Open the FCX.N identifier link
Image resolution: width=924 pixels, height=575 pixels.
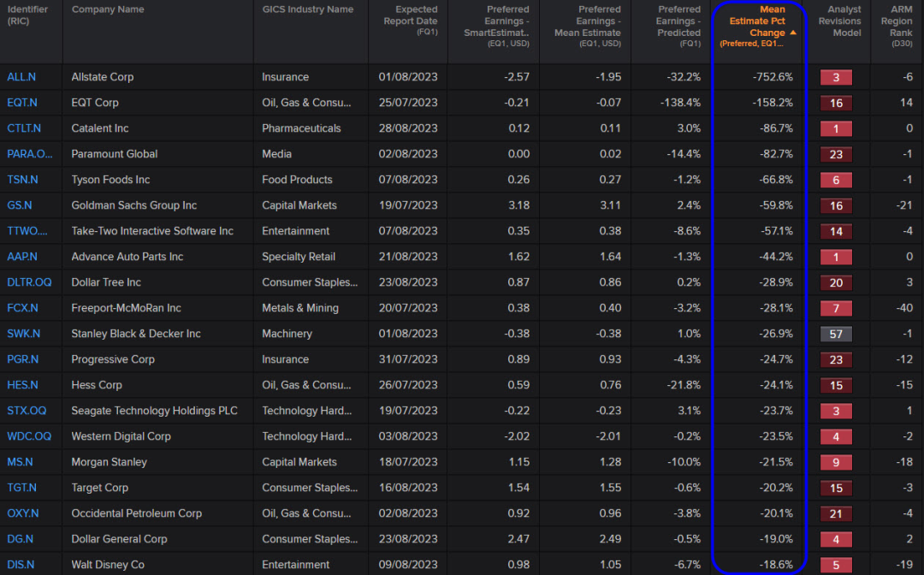click(22, 308)
